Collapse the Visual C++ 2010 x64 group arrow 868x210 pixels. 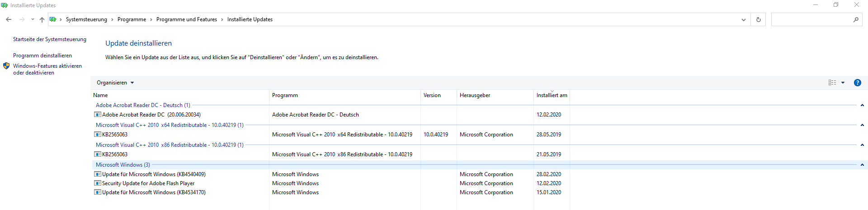pyautogui.click(x=862, y=125)
